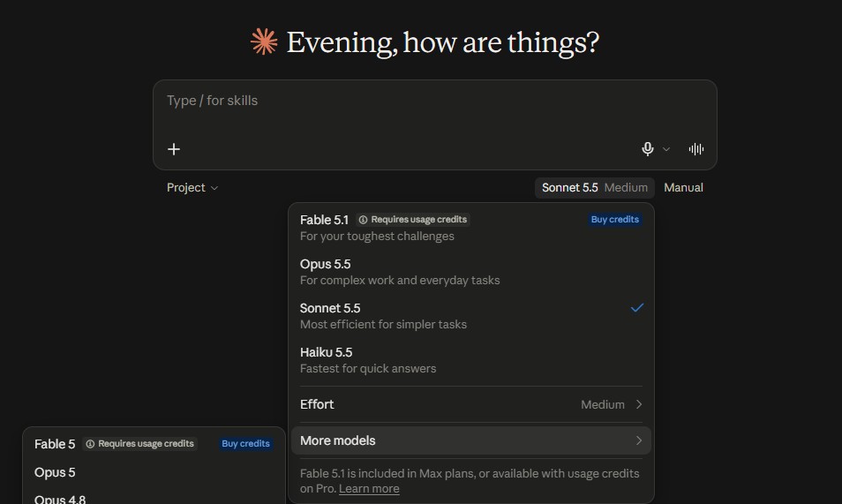Focus the 'Type / for skills' input
This screenshot has height=504, width=842.
pos(434,101)
